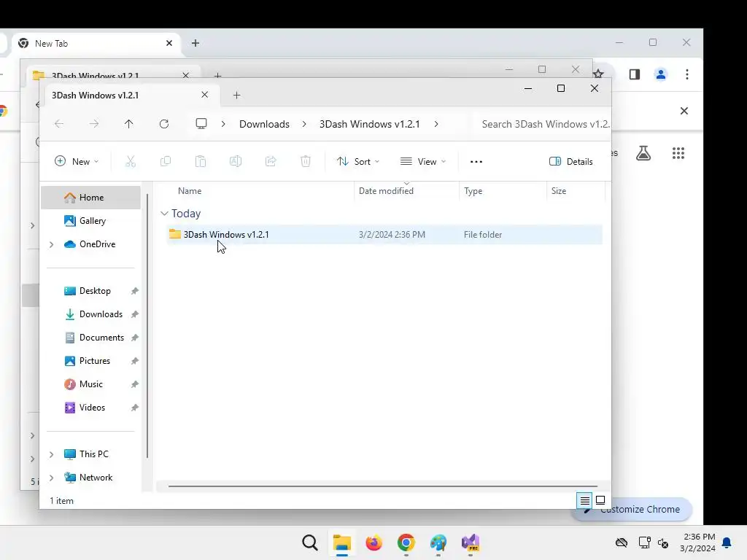This screenshot has height=560, width=747.
Task: Close the 3Dash Windows v1.2.1 Explorer tab
Action: coord(204,95)
